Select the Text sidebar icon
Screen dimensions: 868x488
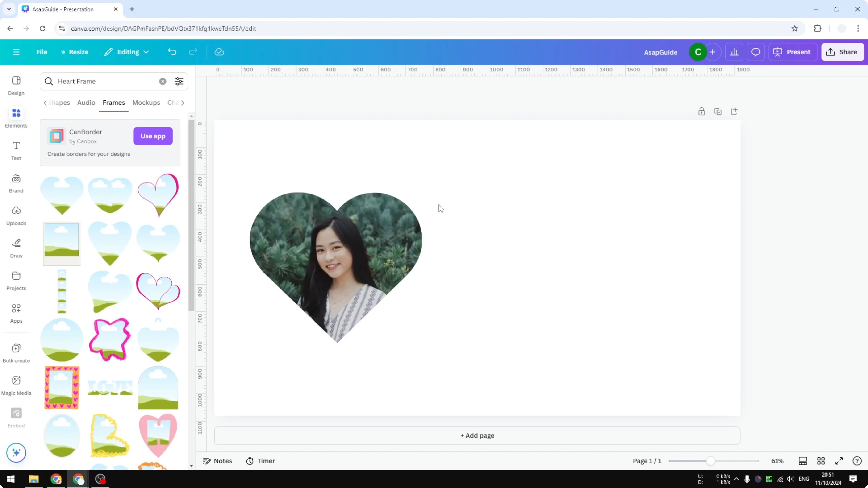click(16, 149)
